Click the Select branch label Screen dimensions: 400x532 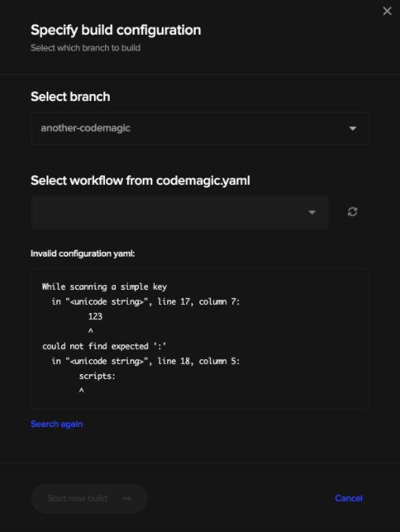pos(70,97)
